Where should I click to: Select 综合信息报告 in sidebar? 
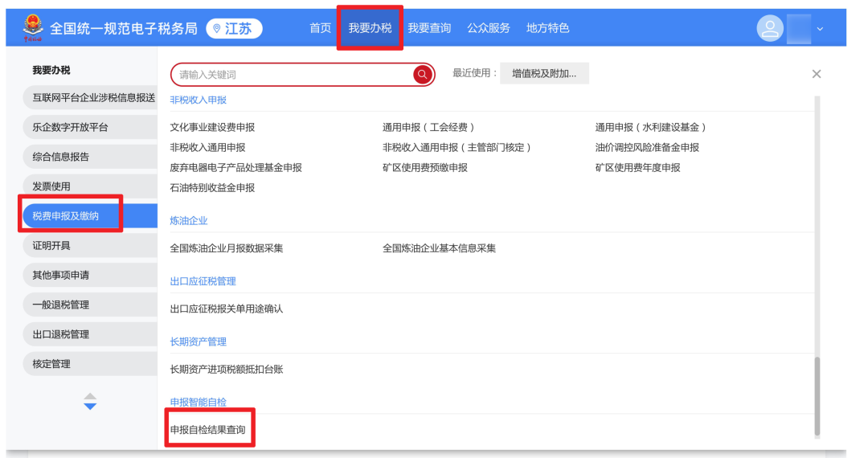[90, 157]
